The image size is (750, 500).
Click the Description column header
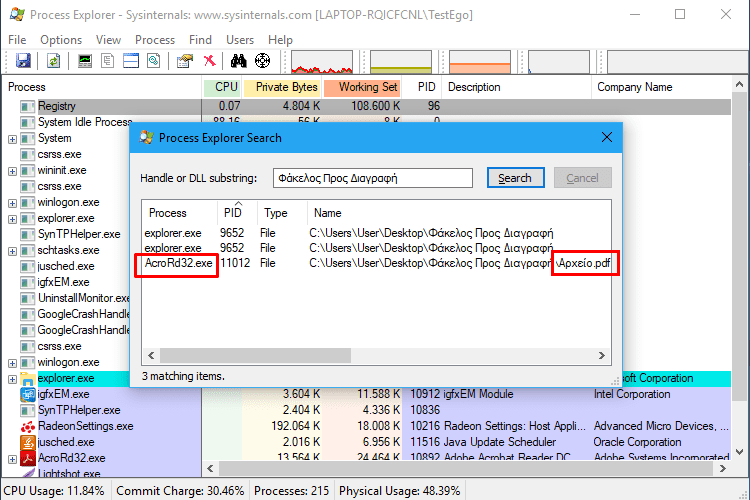coord(516,87)
